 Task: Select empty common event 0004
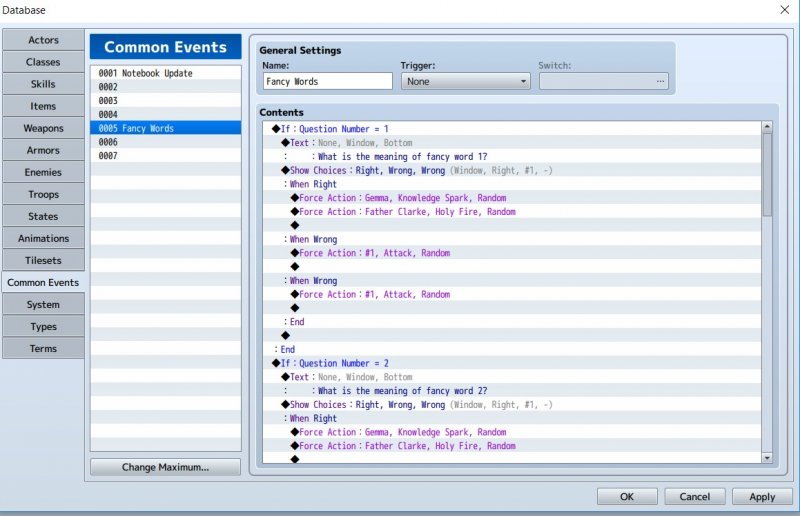(x=166, y=114)
